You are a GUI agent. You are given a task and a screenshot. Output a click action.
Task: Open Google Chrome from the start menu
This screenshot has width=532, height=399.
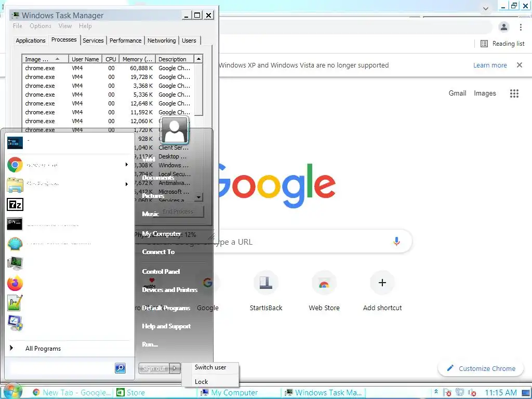[15, 165]
